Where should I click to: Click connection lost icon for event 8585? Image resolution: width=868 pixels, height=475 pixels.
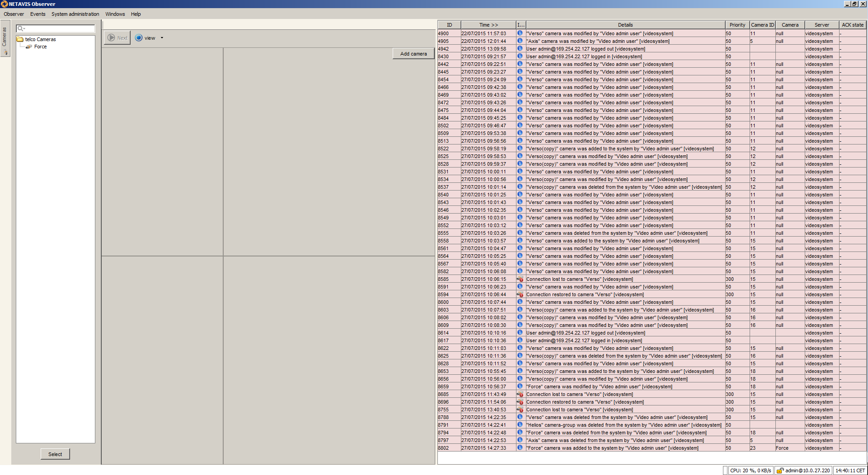coord(520,279)
